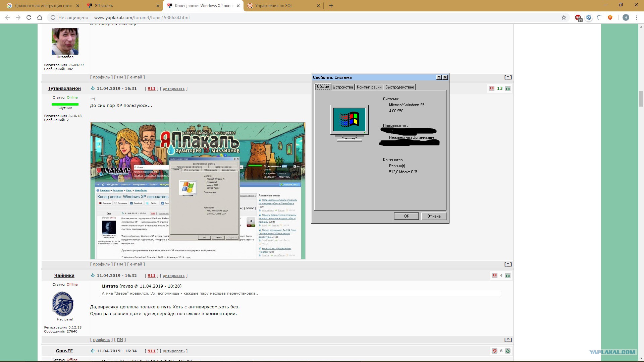Open Чайники's username link

pyautogui.click(x=64, y=276)
